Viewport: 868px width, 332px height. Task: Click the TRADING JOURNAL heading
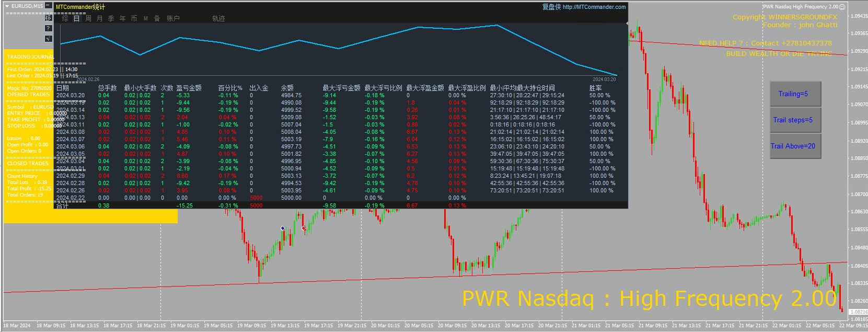(30, 56)
